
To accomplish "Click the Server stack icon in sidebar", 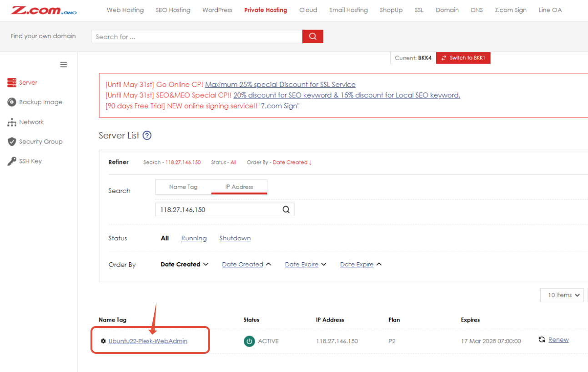I will (12, 83).
